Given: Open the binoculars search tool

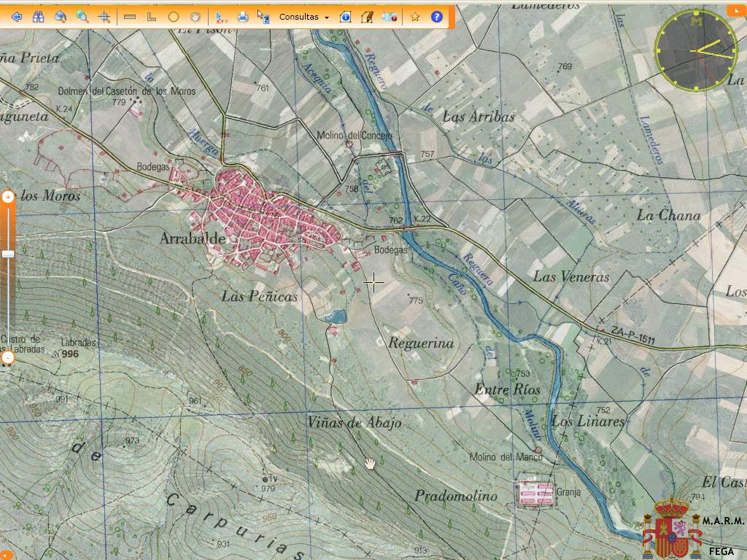Looking at the screenshot, I should click(39, 17).
